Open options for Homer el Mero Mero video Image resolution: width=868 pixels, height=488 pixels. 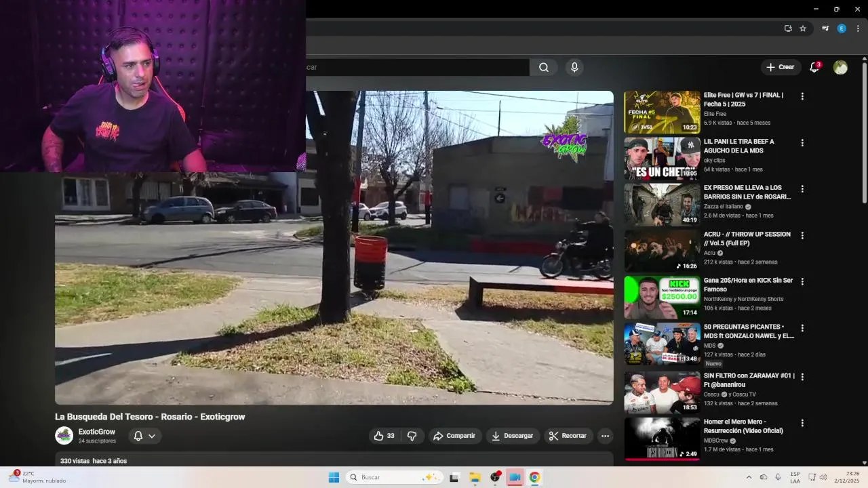(802, 423)
